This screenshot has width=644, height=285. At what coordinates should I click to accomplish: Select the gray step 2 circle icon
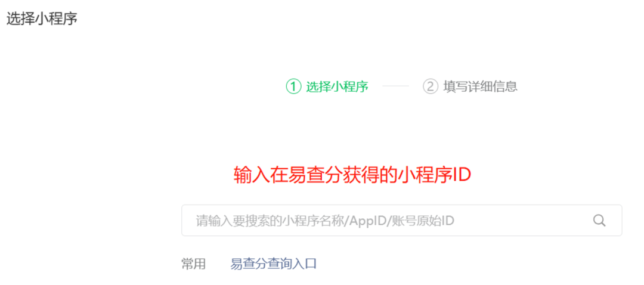pos(431,86)
